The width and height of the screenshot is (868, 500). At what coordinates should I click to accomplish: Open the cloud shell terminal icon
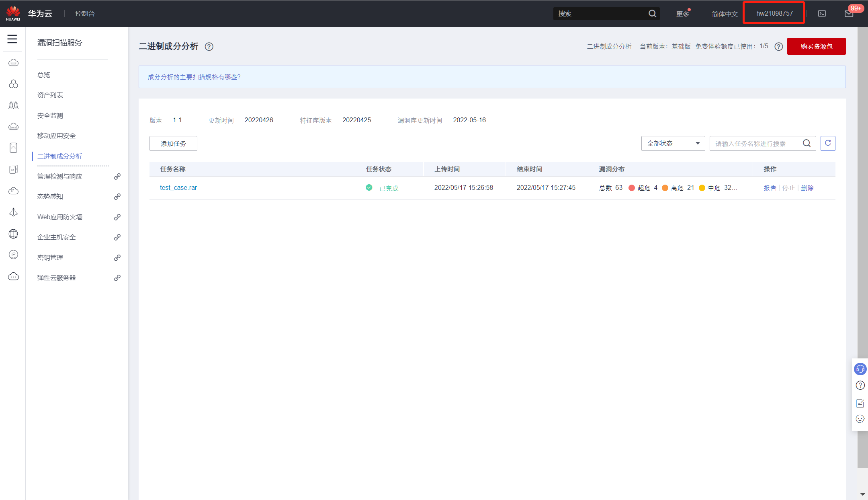pos(822,14)
